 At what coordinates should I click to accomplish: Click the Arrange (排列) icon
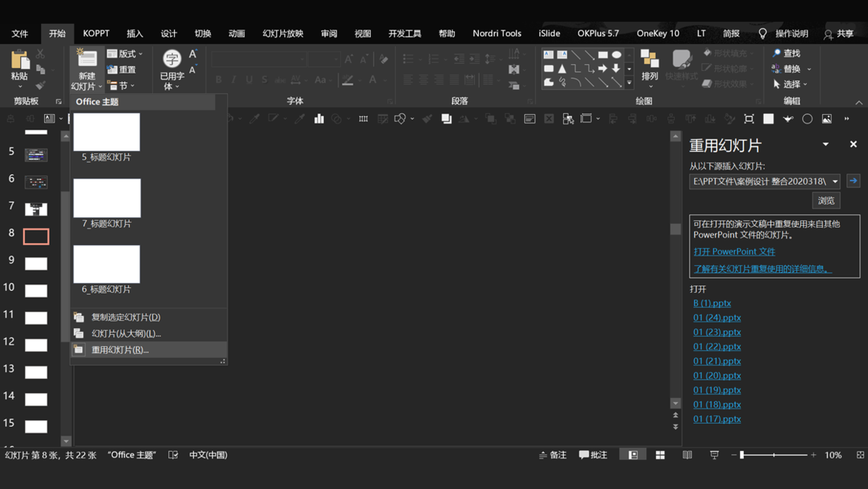click(x=650, y=60)
